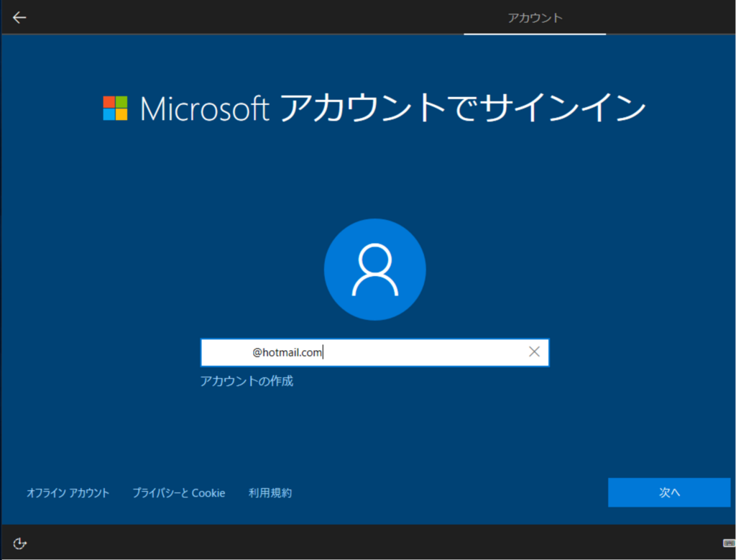The width and height of the screenshot is (736, 560).
Task: Click the @hotmail.com email input field
Action: coord(374,352)
